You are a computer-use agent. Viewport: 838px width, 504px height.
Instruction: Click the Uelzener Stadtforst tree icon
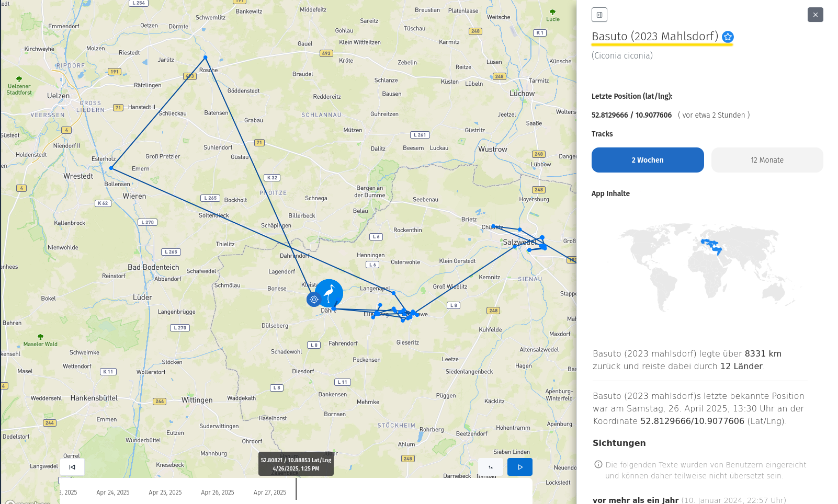click(19, 79)
